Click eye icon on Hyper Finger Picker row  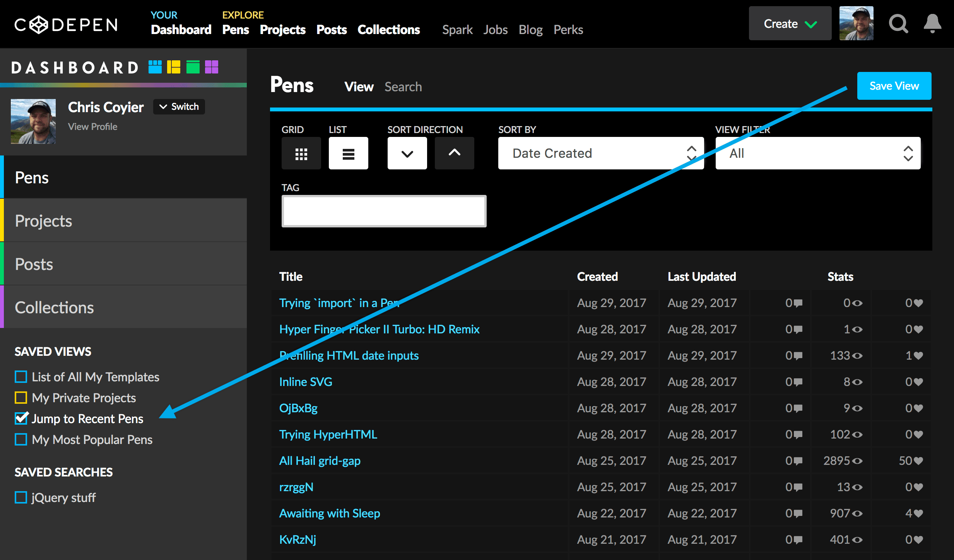[x=858, y=330]
